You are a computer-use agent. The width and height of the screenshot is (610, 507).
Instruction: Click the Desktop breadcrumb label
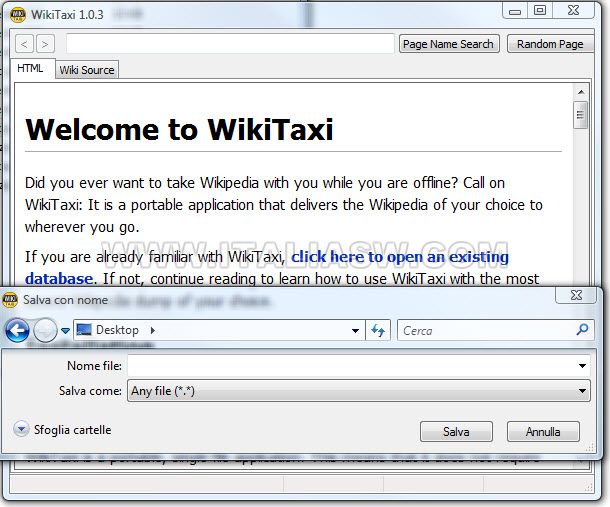point(117,330)
